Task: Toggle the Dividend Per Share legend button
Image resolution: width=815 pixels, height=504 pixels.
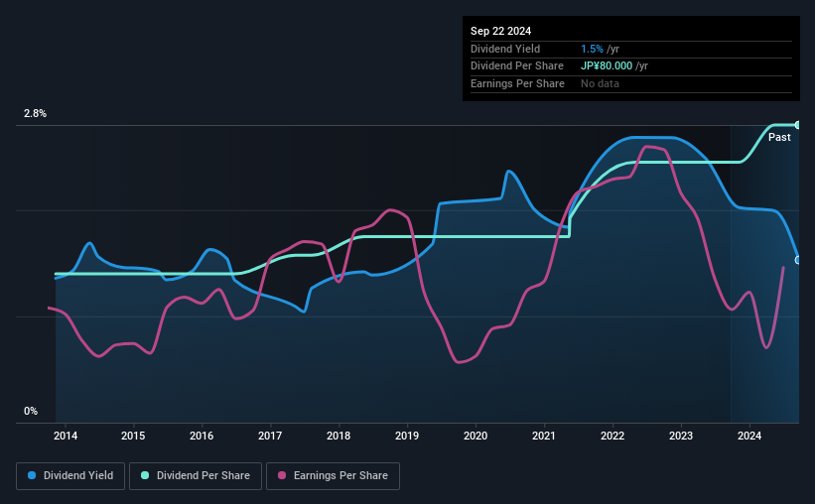Action: point(196,476)
